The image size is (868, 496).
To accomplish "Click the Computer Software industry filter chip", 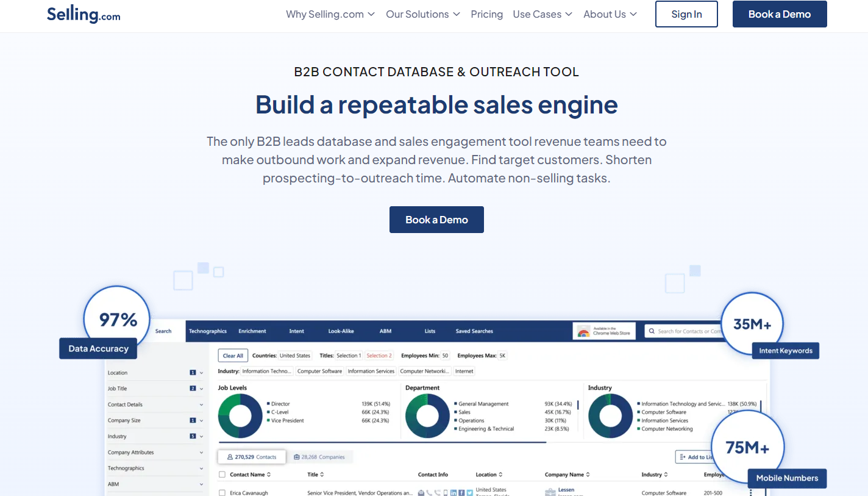I will (x=320, y=371).
